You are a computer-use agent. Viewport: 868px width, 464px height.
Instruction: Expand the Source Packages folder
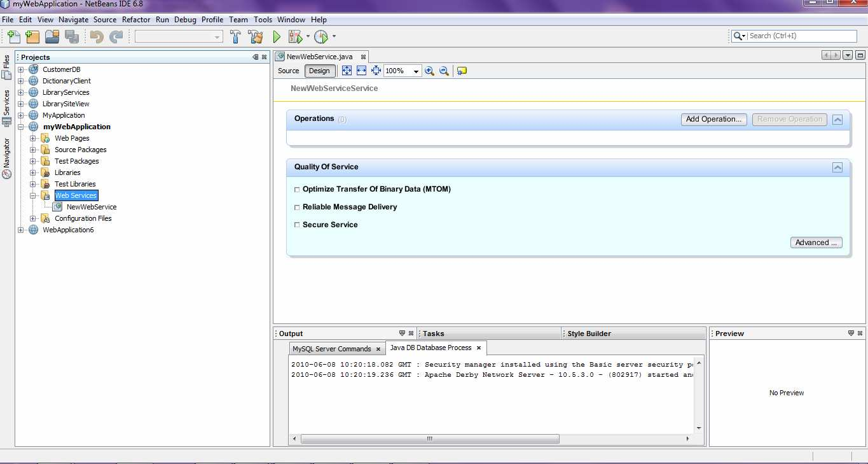pyautogui.click(x=33, y=150)
